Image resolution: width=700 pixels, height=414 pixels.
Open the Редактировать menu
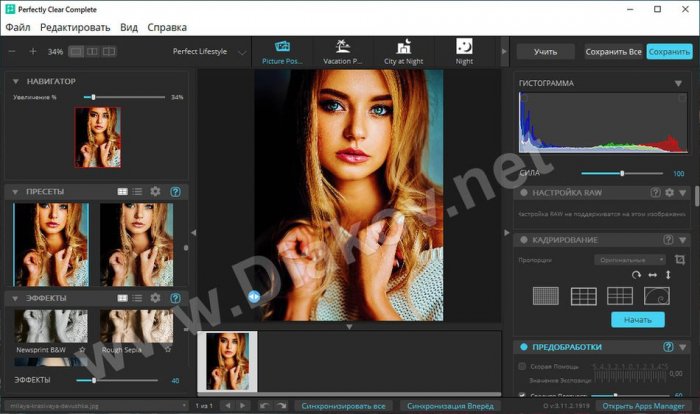tap(75, 27)
